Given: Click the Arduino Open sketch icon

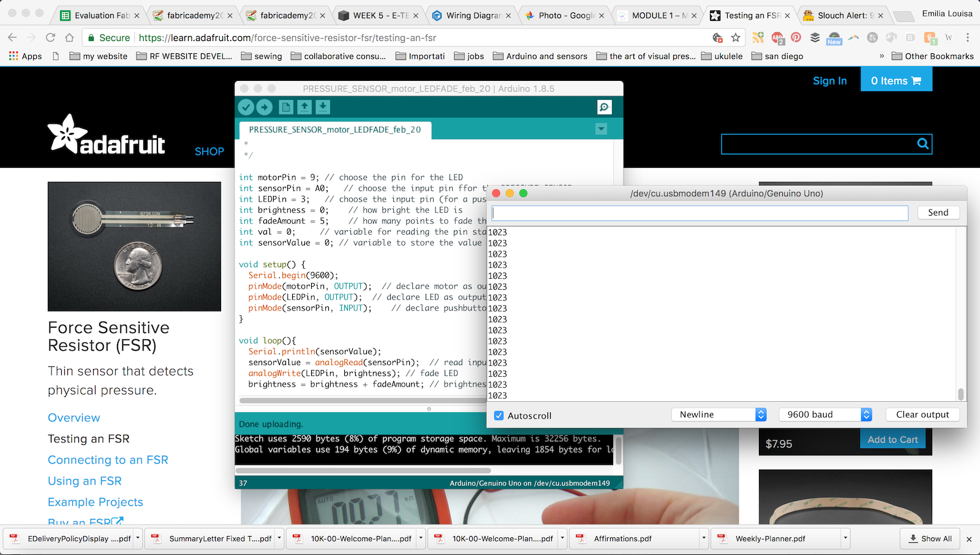Looking at the screenshot, I should (x=304, y=107).
